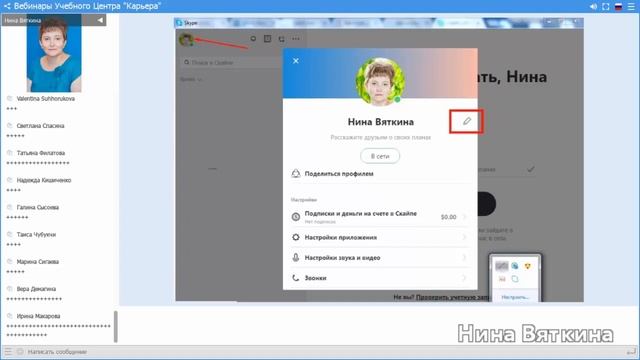The height and width of the screenshot is (360, 640).
Task: Click the pencil edit-name icon beside Нина Вяткина
Action: coord(467,121)
